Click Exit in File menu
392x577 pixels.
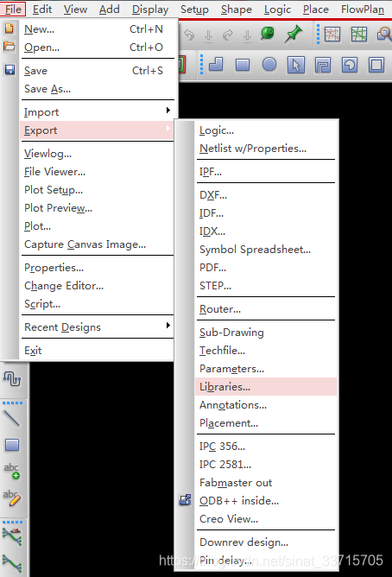pyautogui.click(x=98, y=351)
